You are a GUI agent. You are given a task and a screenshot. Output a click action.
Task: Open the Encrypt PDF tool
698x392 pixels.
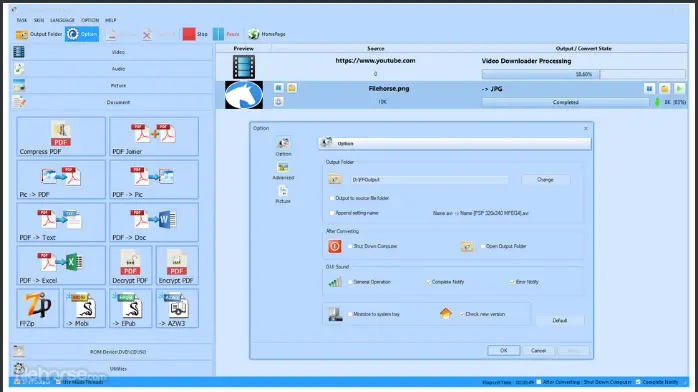click(177, 265)
